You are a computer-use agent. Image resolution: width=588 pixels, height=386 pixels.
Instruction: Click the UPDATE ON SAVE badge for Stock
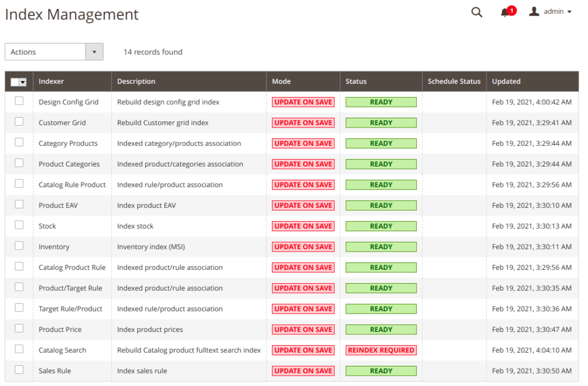tap(303, 226)
